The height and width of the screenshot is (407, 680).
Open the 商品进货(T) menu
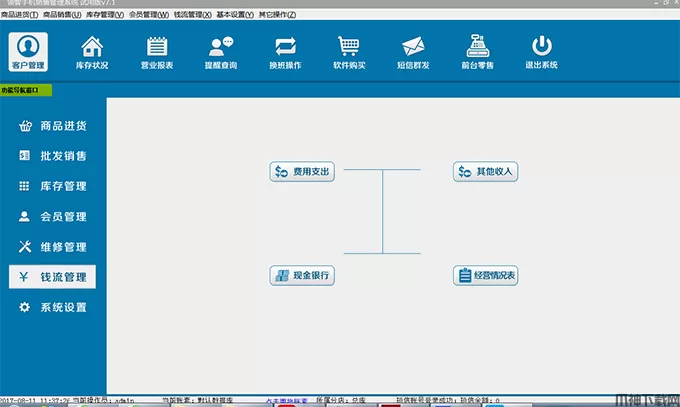click(x=20, y=15)
